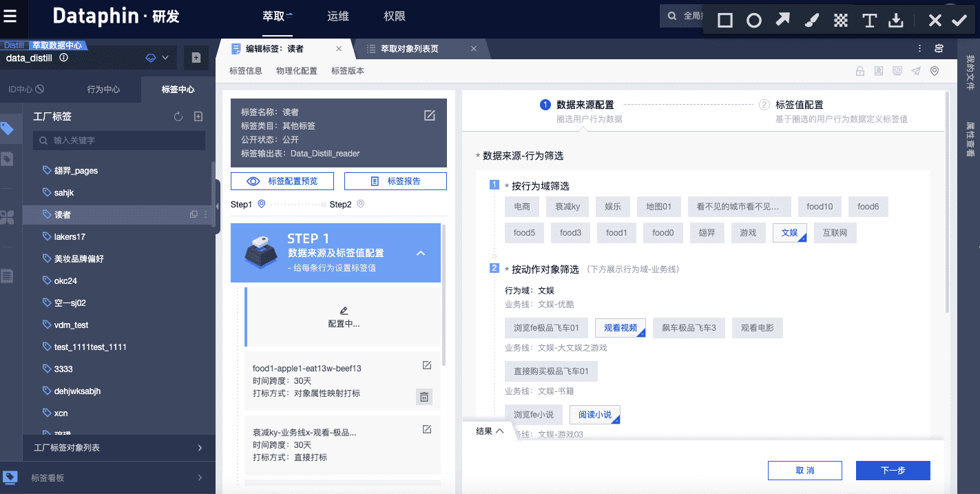Screen dimensions: 980x494
Task: Select the brush annotation tool
Action: tap(811, 20)
